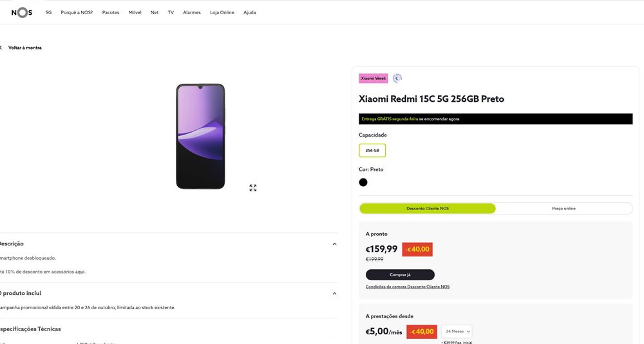Click the euro badge icon
644x344 pixels.
(x=397, y=79)
